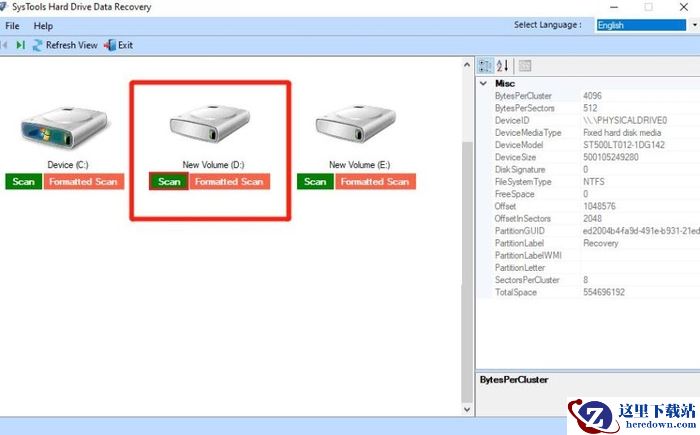Click the Refresh View label

pos(71,45)
